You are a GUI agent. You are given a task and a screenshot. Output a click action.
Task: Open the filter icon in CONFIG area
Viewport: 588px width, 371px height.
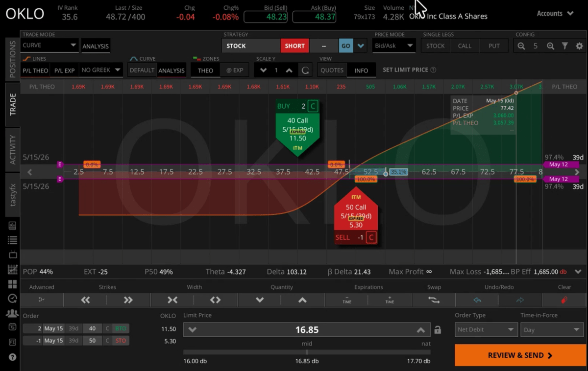tap(565, 46)
